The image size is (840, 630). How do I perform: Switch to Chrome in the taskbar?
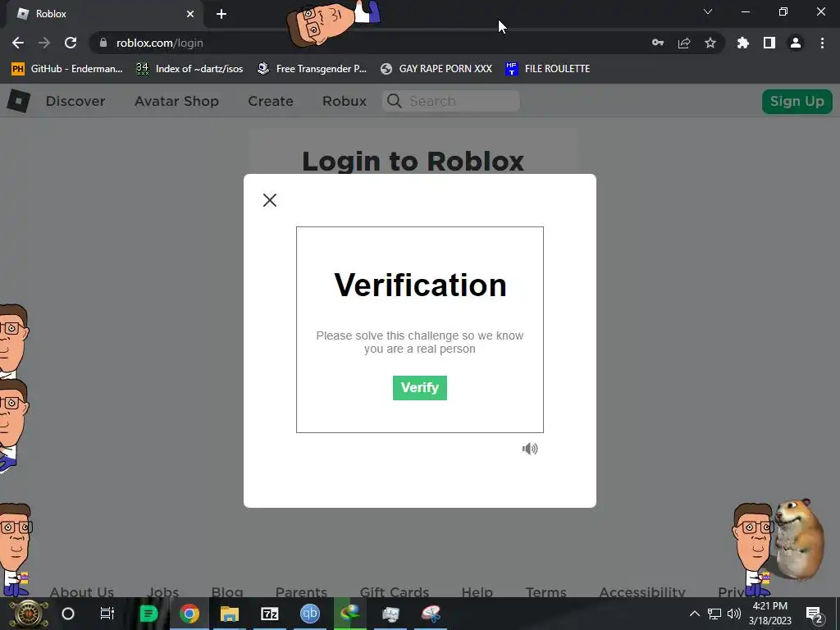click(189, 614)
